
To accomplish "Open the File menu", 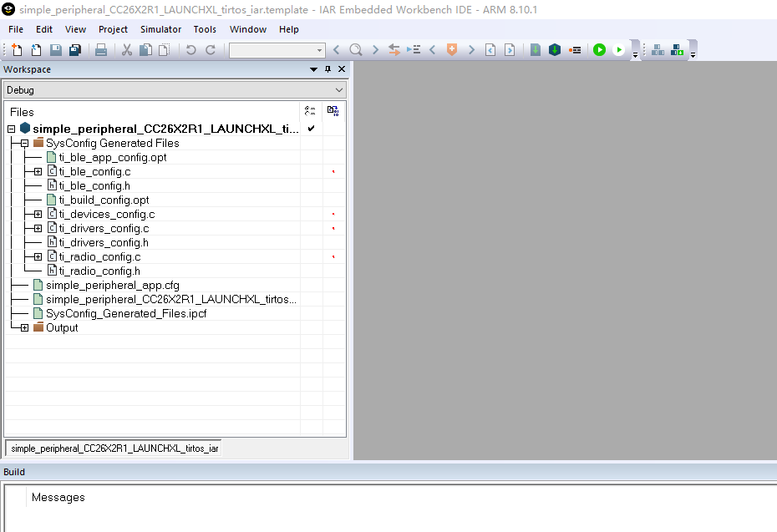I will coord(16,29).
